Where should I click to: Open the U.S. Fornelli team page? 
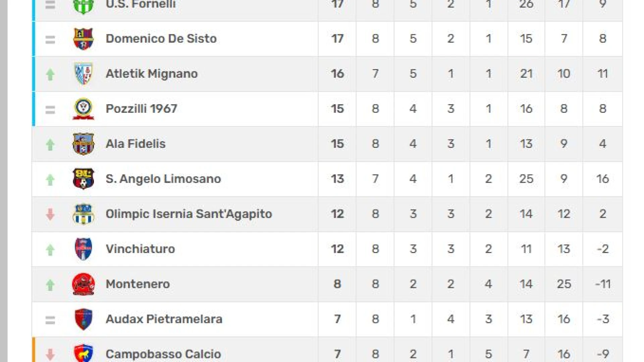141,4
